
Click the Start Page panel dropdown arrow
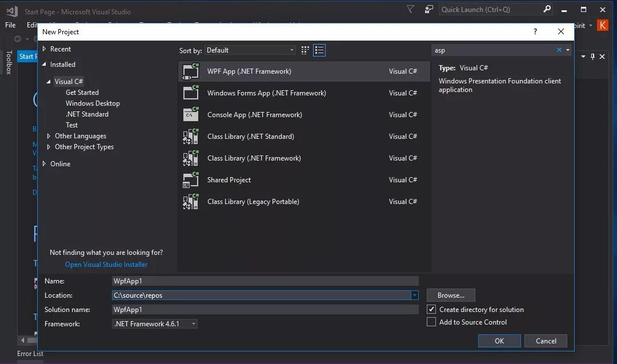tap(583, 57)
